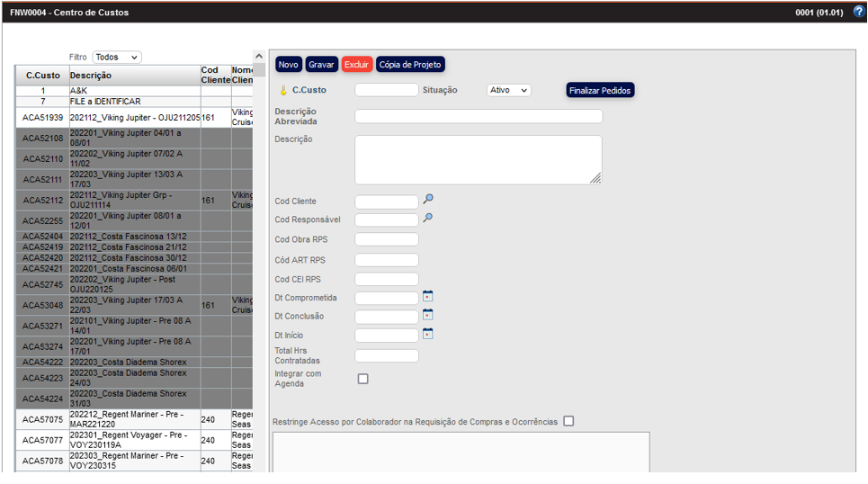
Task: Expand the Situação Ativo dropdown
Action: (x=508, y=90)
